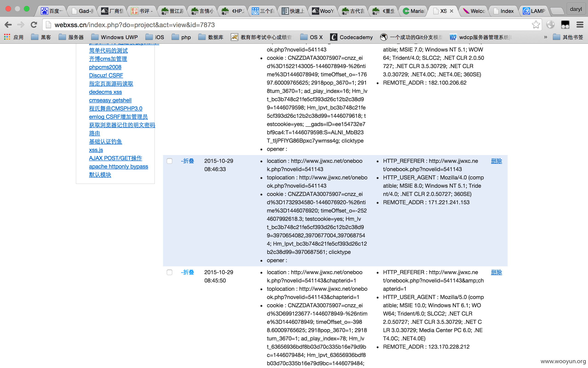Show the hidden bookmarks overflow chevron

coord(546,37)
